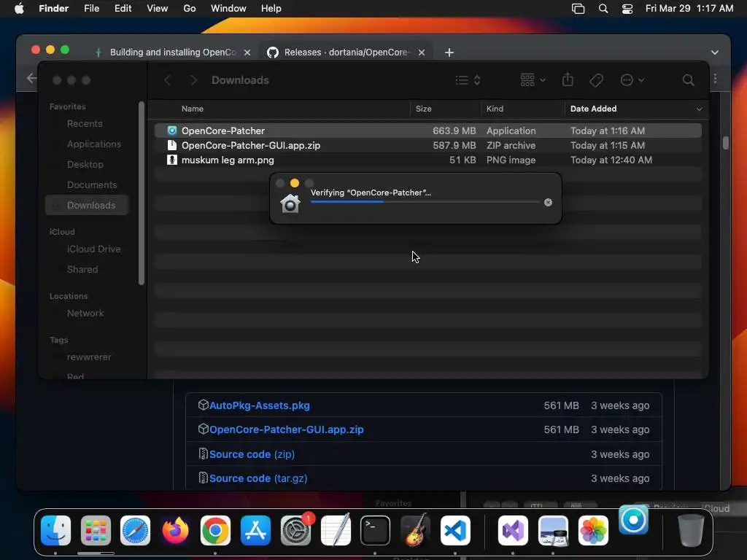Select Documents in Finder sidebar
Viewport: 747px width, 560px height.
tap(92, 184)
